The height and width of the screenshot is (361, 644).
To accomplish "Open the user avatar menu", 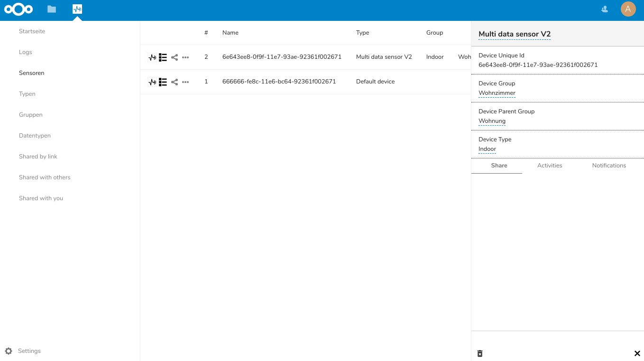I will tap(628, 9).
